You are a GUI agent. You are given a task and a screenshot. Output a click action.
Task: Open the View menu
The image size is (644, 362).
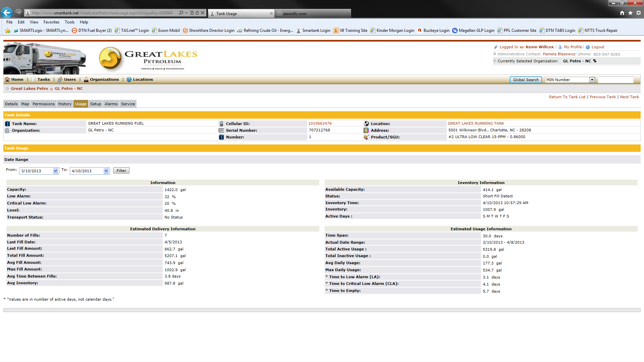[x=34, y=22]
